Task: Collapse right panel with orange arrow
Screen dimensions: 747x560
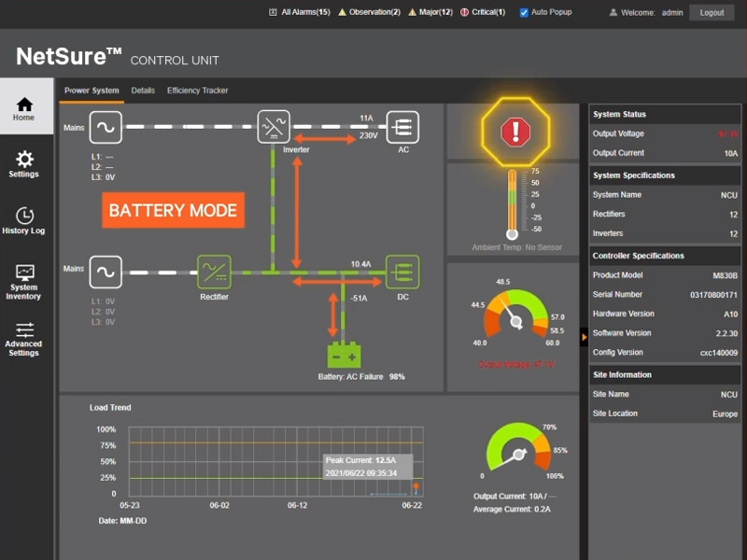Action: [x=585, y=336]
